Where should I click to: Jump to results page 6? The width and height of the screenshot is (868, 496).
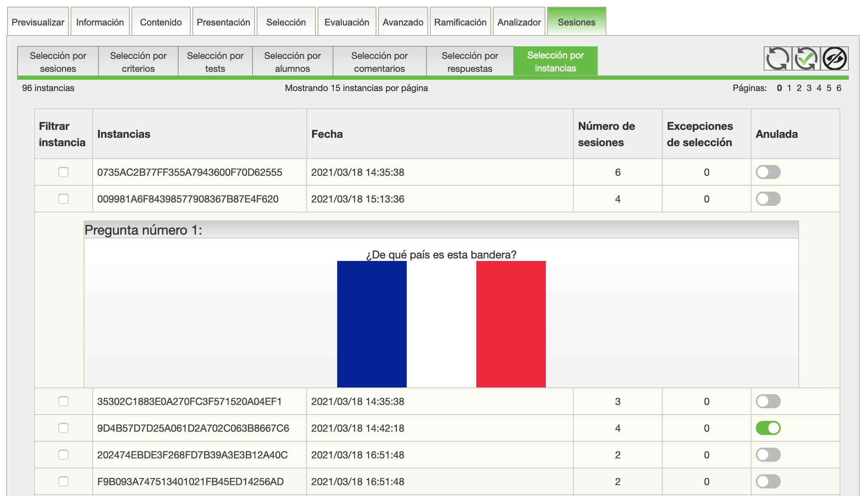point(838,88)
